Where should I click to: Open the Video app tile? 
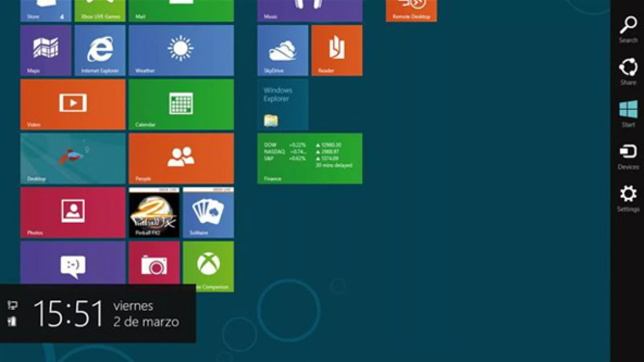click(x=73, y=104)
